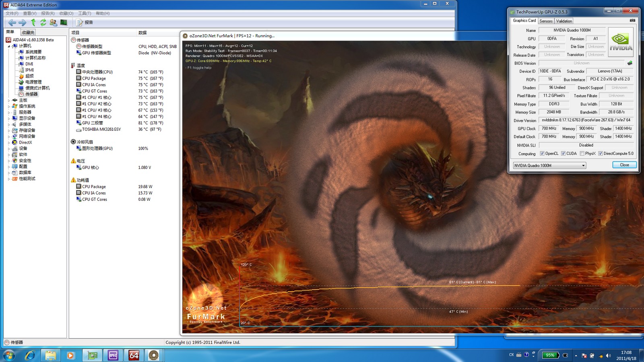Image resolution: width=644 pixels, height=362 pixels.
Task: Open the 工具(T) menu
Action: click(x=85, y=13)
